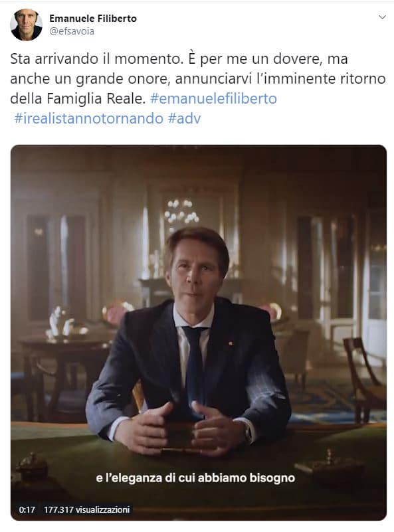Expand the tweet options chevron

pos(382,17)
